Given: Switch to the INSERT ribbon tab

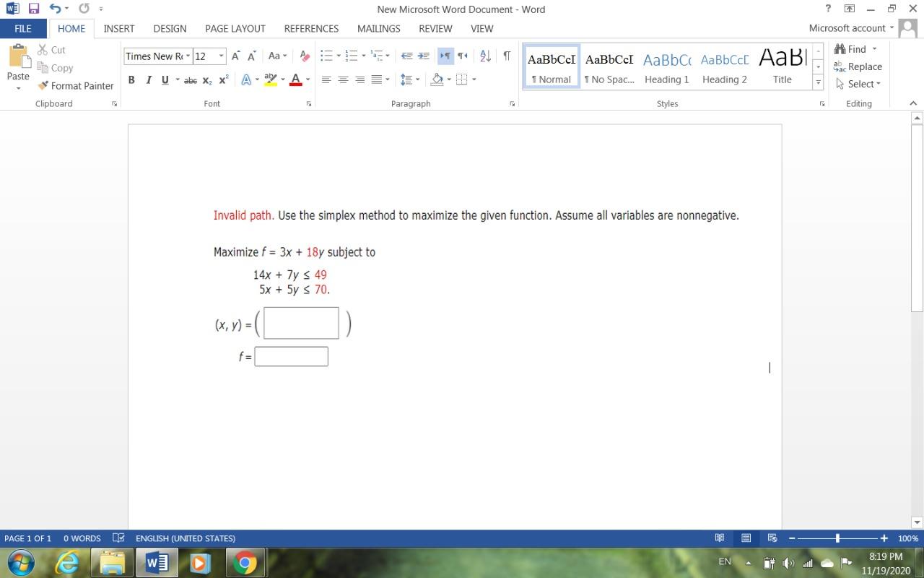Looking at the screenshot, I should (x=118, y=29).
